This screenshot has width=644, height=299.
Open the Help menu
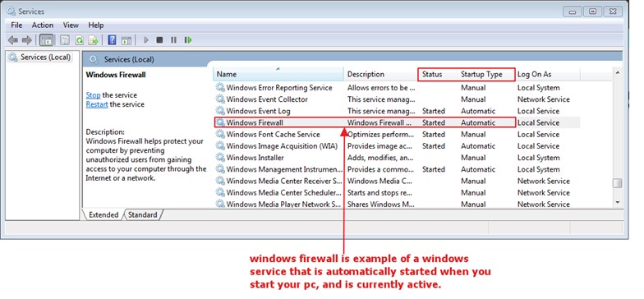tap(95, 25)
